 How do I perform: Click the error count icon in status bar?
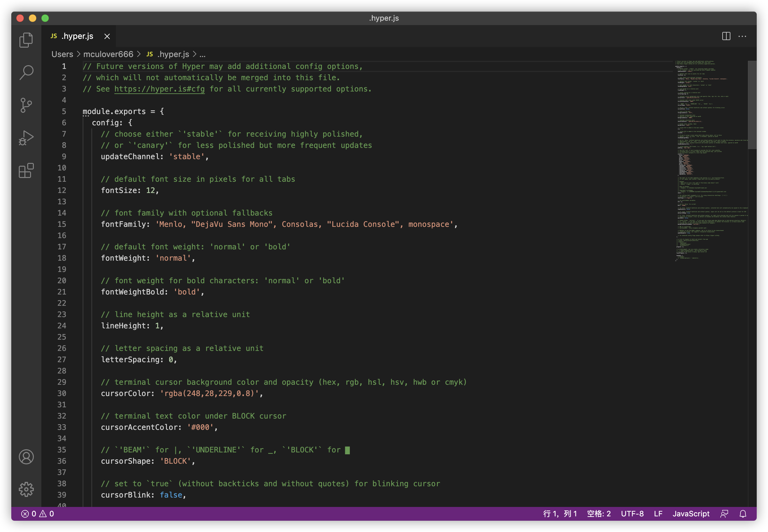(25, 514)
